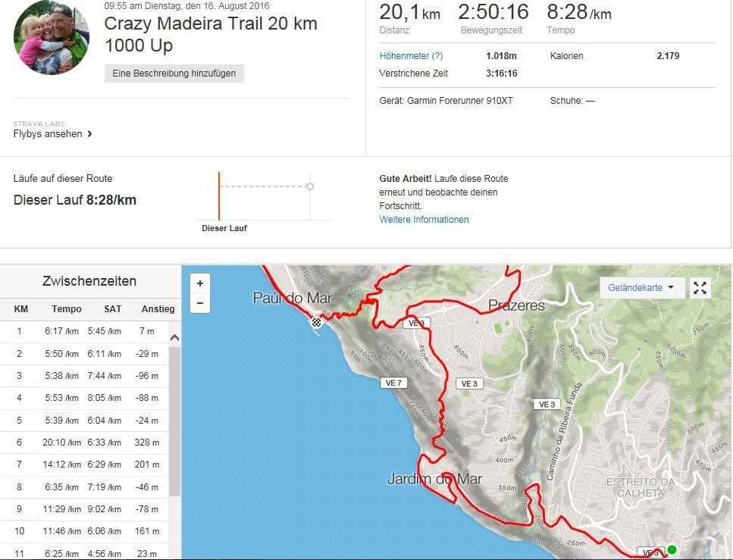The width and height of the screenshot is (733, 560).
Task: Click the green start point marker
Action: (x=672, y=549)
